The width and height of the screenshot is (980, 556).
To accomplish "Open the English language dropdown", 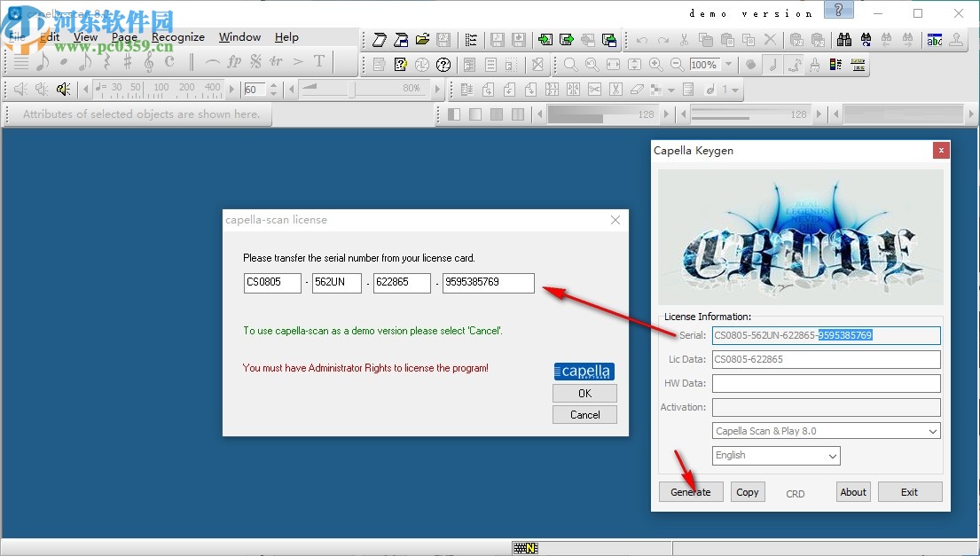I will [x=776, y=455].
